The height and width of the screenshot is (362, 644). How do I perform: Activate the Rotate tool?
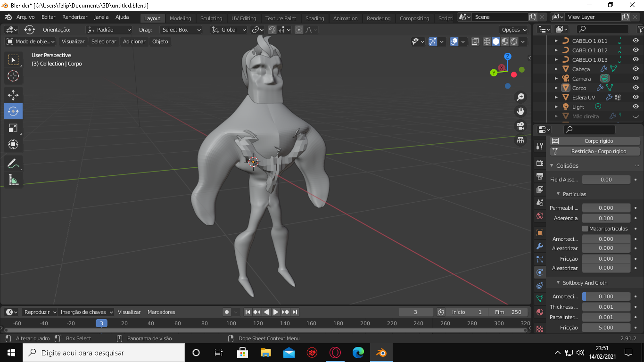(x=13, y=111)
